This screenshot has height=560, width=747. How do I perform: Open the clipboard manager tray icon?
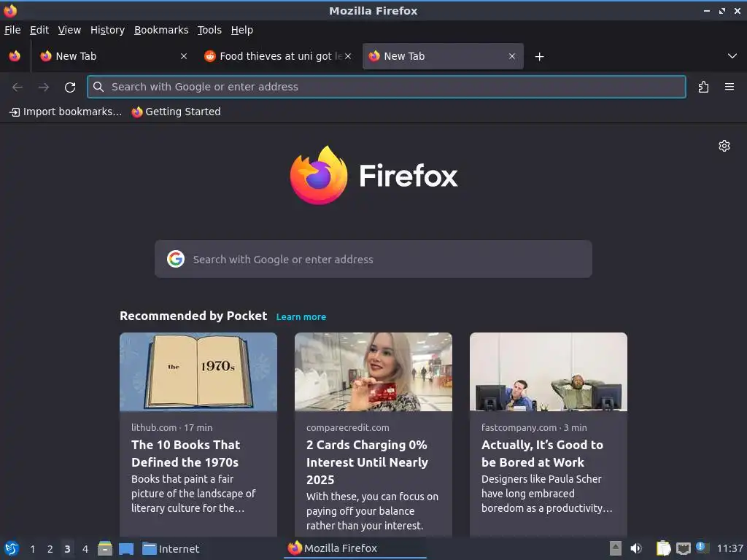point(663,548)
